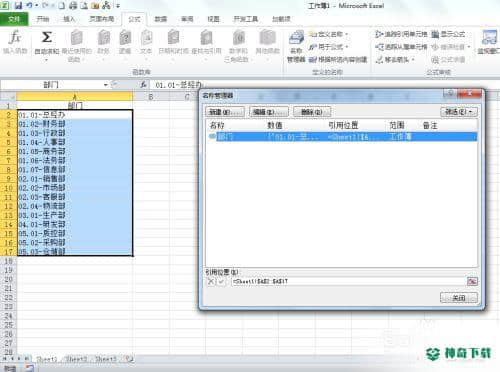Expand the Name Box dropdown arrow
The height and width of the screenshot is (372, 500).
105,85
